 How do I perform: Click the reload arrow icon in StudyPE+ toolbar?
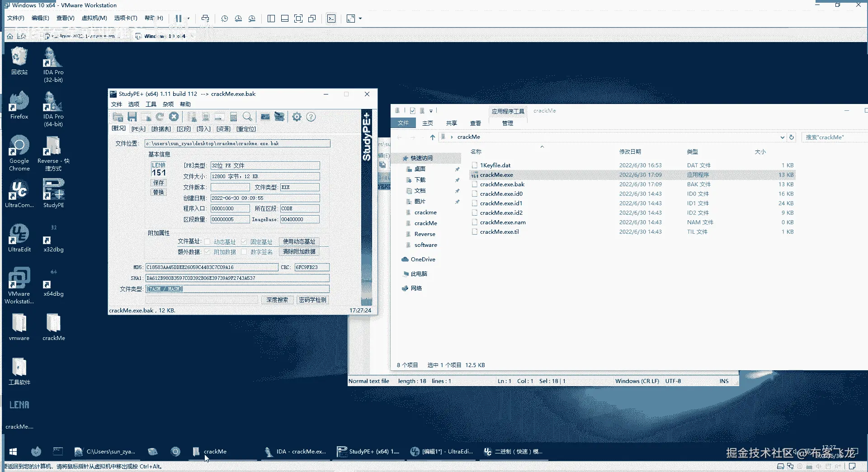tap(160, 117)
